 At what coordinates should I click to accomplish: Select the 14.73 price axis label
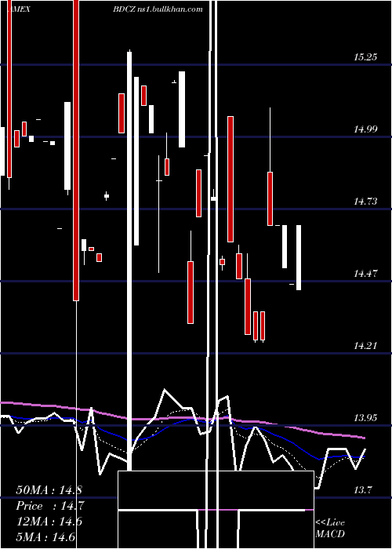(x=365, y=202)
